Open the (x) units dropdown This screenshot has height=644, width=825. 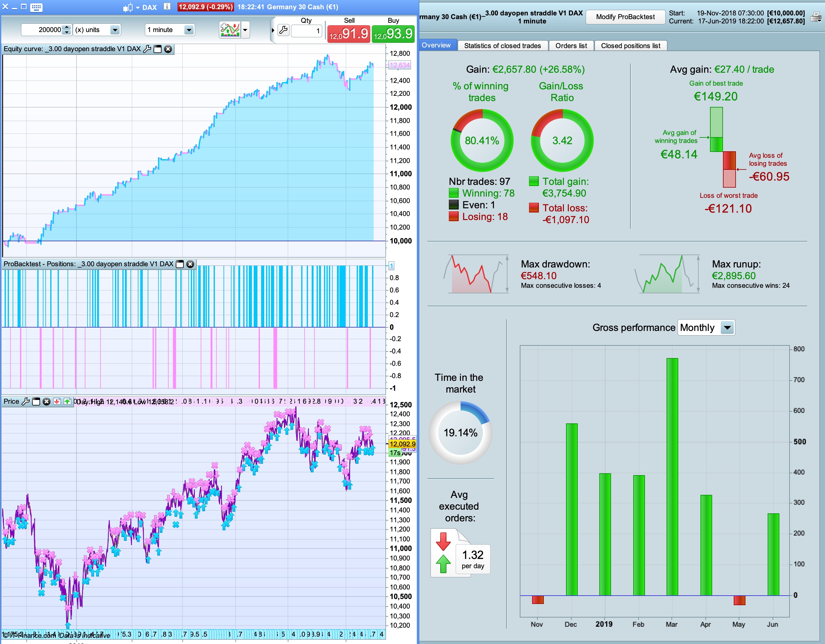[x=115, y=30]
